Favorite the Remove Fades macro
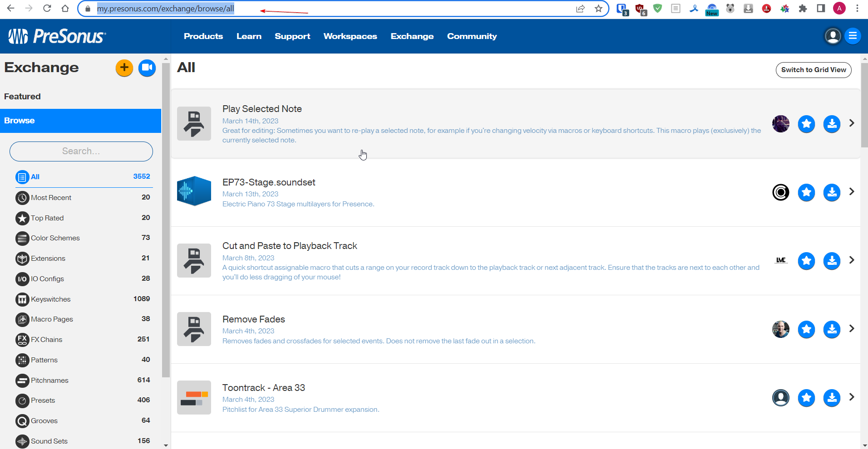Image resolution: width=868 pixels, height=449 pixels. (x=806, y=329)
